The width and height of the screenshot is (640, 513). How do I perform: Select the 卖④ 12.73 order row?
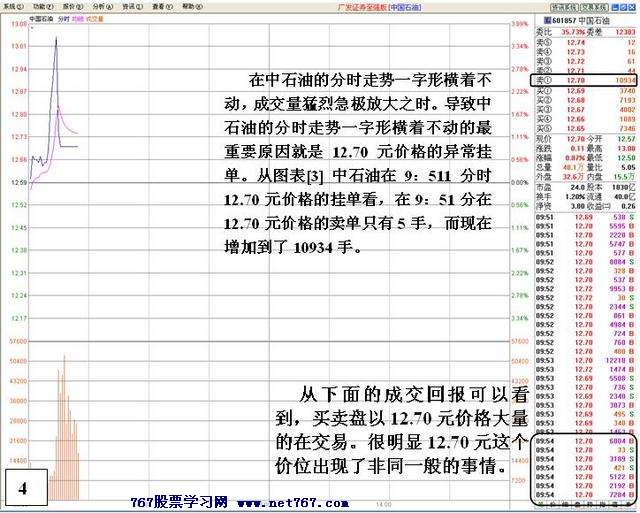click(586, 52)
